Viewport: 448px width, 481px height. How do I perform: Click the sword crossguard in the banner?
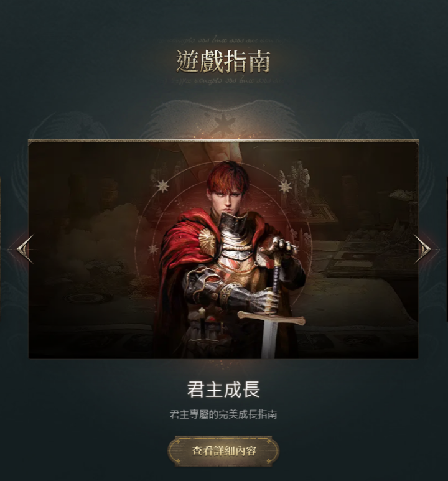point(271,318)
